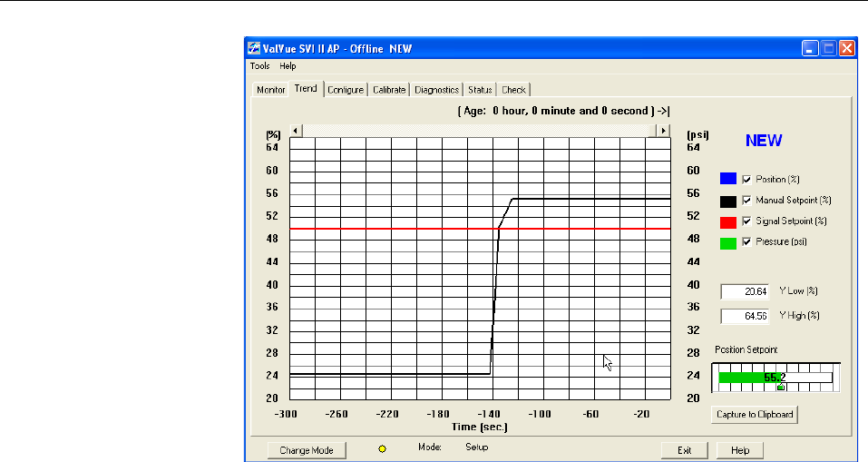
Task: Click the black Manual Setpoint color swatch
Action: click(x=728, y=202)
